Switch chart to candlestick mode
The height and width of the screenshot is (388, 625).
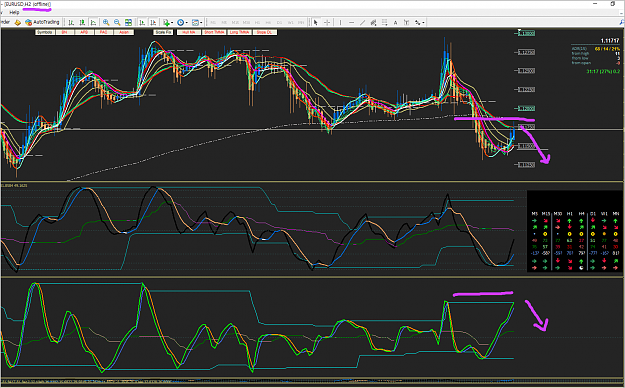tap(82, 22)
